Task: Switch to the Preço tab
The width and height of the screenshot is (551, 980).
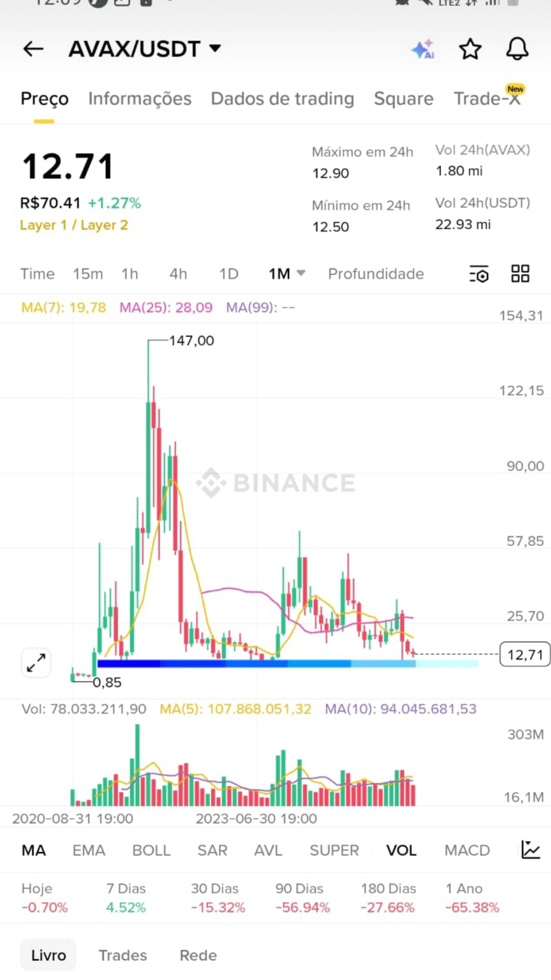Action: coord(44,98)
